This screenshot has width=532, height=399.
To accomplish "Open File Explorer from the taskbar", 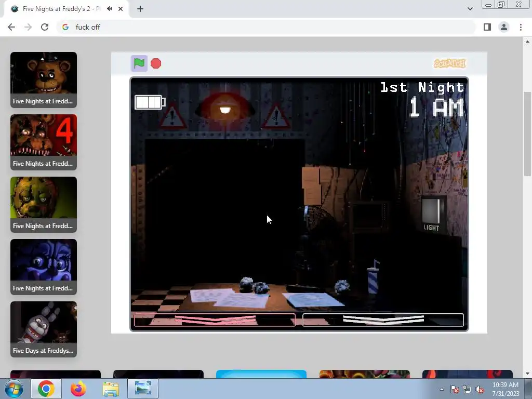I will [x=111, y=389].
